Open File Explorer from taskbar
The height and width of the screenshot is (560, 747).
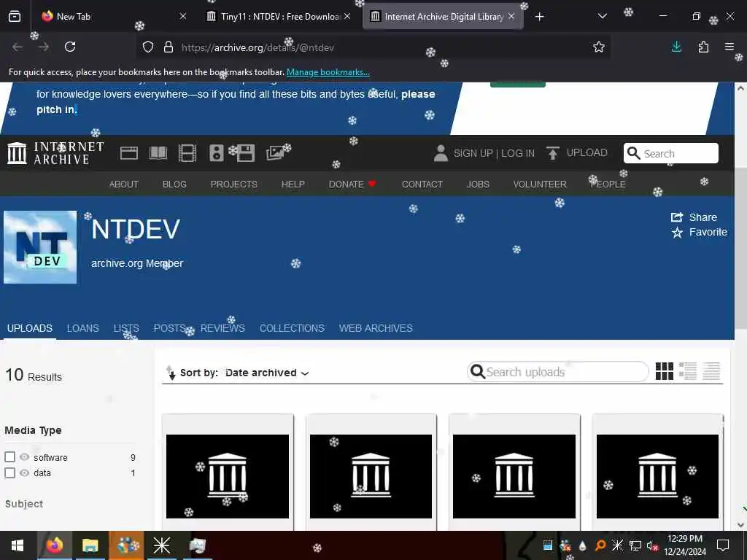tap(90, 545)
